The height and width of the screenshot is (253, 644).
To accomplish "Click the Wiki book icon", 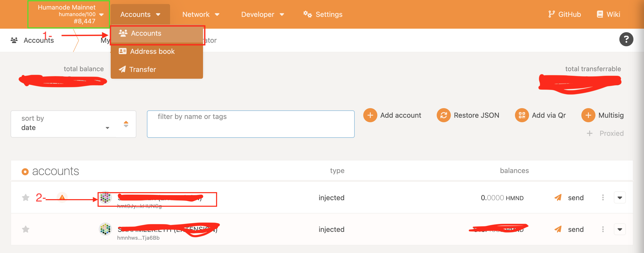I will click(600, 14).
